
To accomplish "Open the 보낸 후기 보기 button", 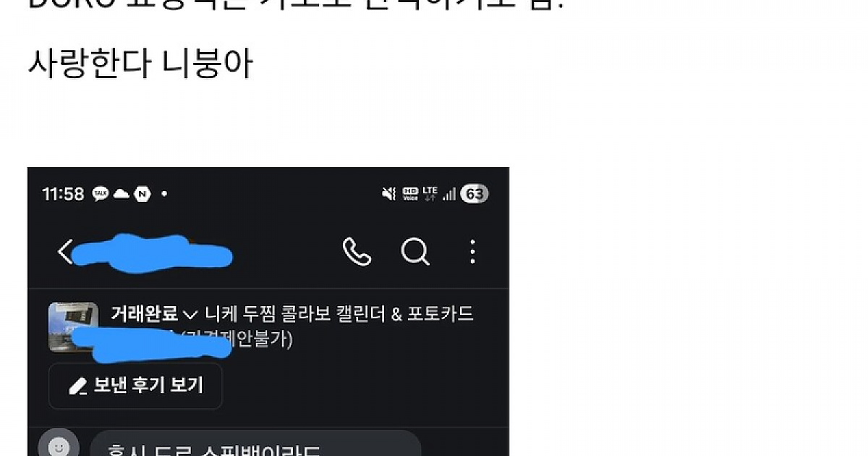I will click(x=135, y=386).
